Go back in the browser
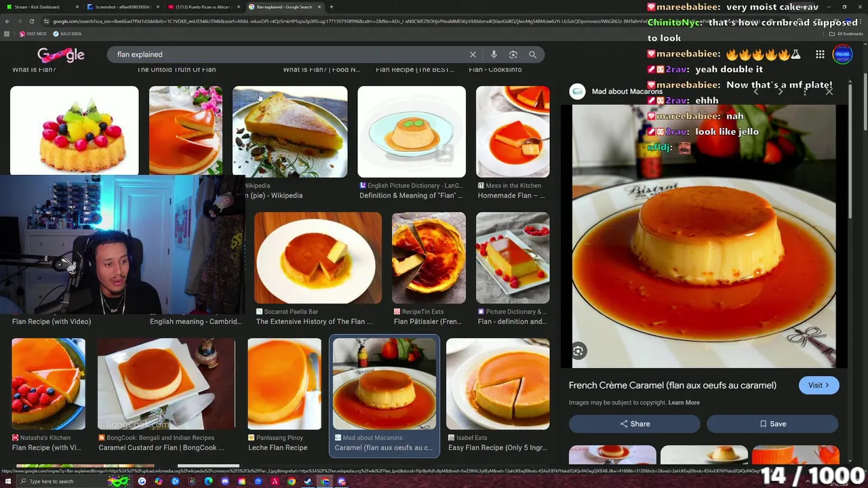Screen dimensions: 868x488 click(x=7, y=21)
